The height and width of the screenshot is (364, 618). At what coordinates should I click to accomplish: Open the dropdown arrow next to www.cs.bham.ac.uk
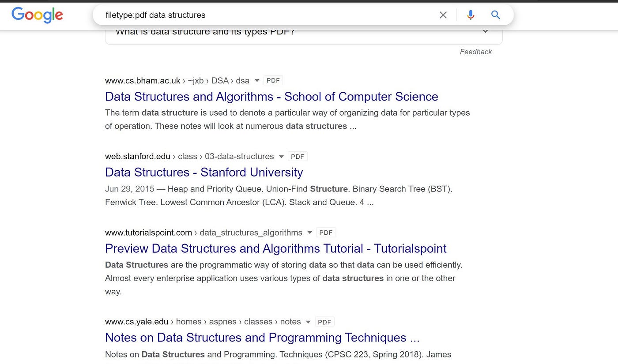click(x=257, y=81)
